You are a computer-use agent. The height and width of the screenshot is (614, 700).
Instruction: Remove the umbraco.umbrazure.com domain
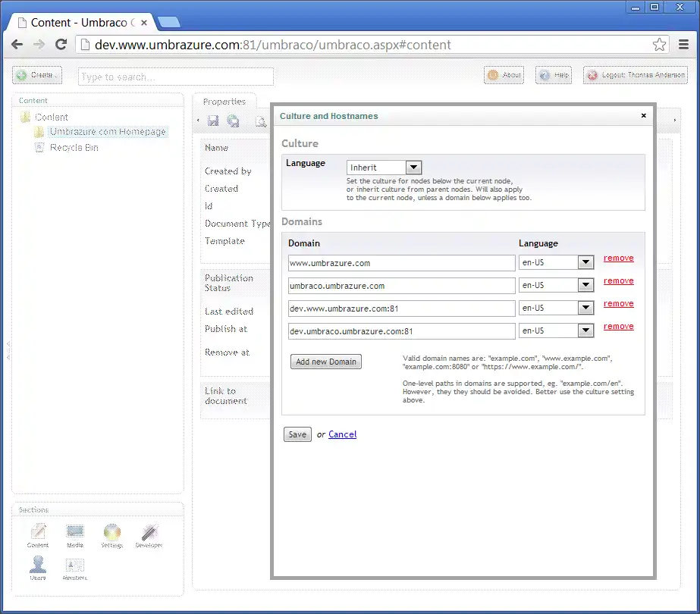[618, 280]
